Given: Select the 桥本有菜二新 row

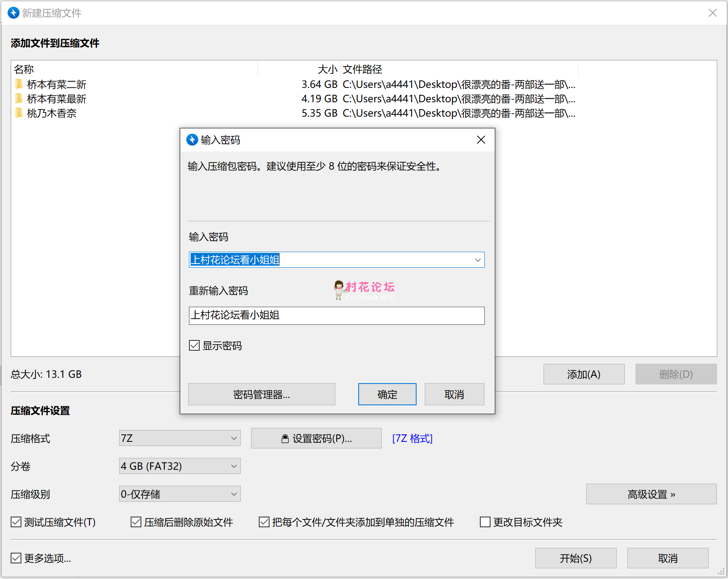Looking at the screenshot, I should 295,84.
